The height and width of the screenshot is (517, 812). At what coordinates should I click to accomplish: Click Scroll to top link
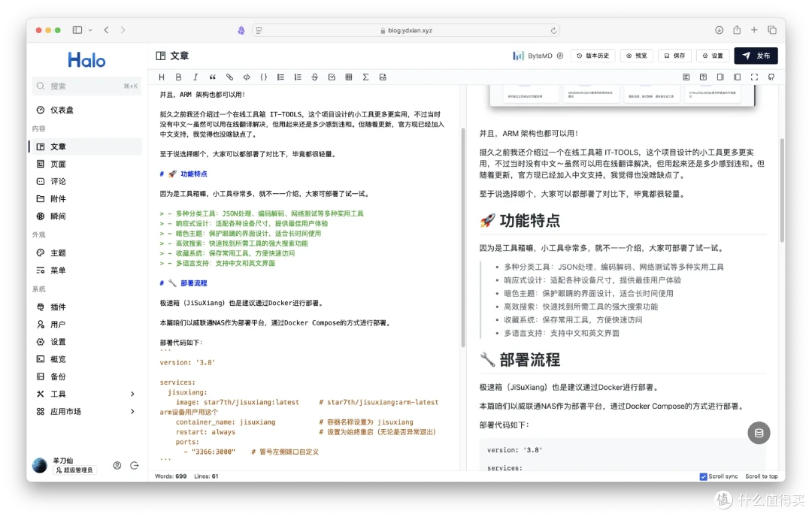point(761,476)
